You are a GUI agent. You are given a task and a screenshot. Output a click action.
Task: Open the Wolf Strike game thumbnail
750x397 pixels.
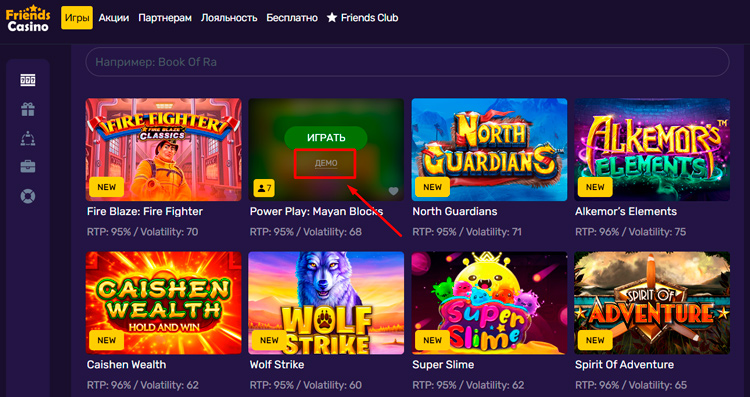pos(326,303)
